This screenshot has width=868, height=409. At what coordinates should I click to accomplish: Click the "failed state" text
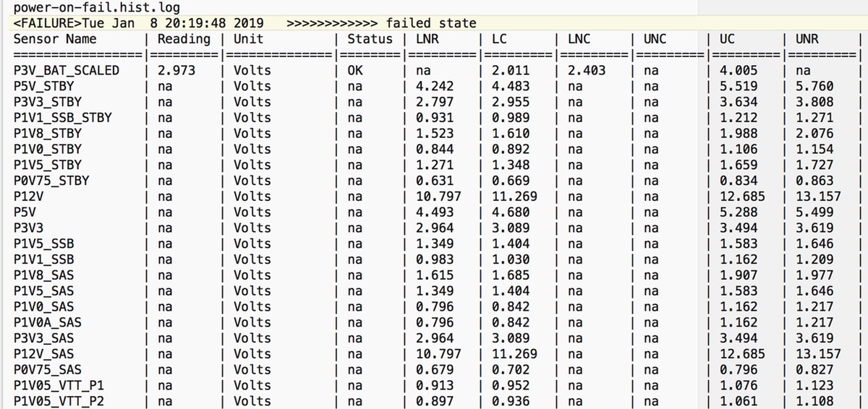coord(431,23)
